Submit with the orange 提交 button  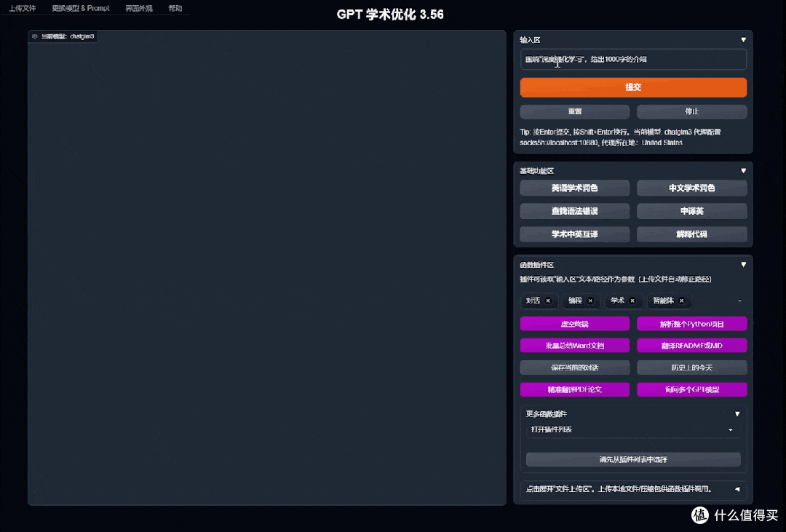tap(633, 87)
